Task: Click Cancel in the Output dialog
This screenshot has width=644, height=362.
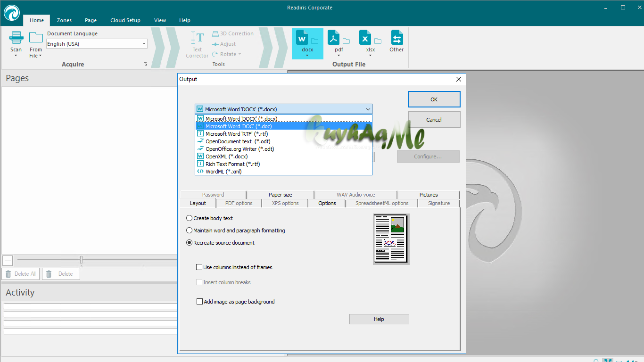Action: click(434, 120)
